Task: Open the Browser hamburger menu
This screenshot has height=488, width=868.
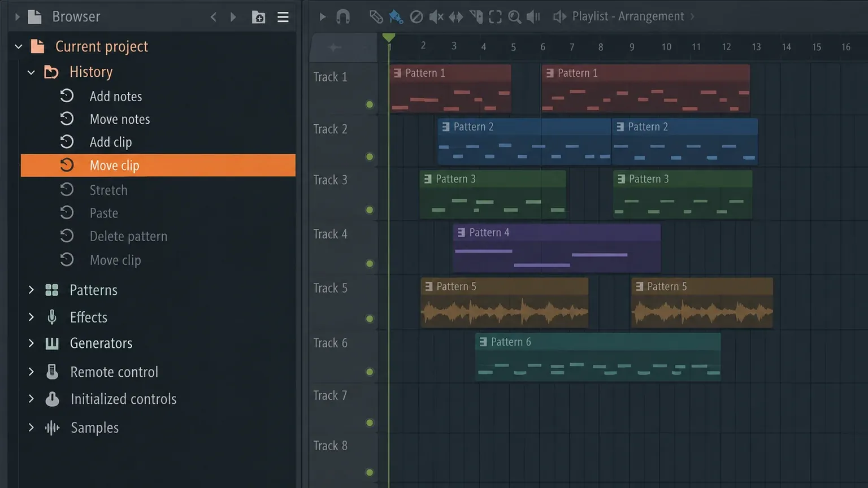Action: 283,17
